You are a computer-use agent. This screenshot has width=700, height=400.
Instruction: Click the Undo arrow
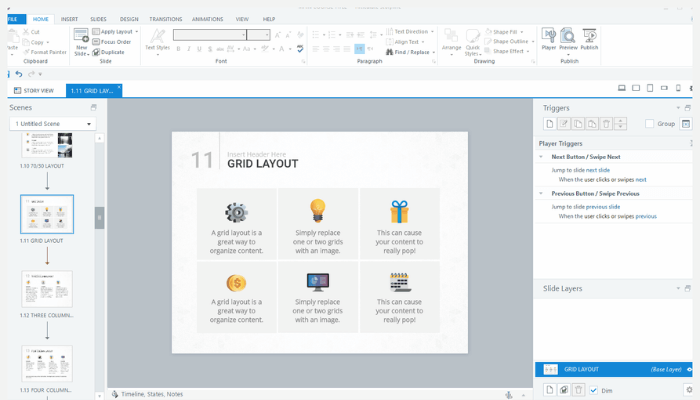click(19, 74)
